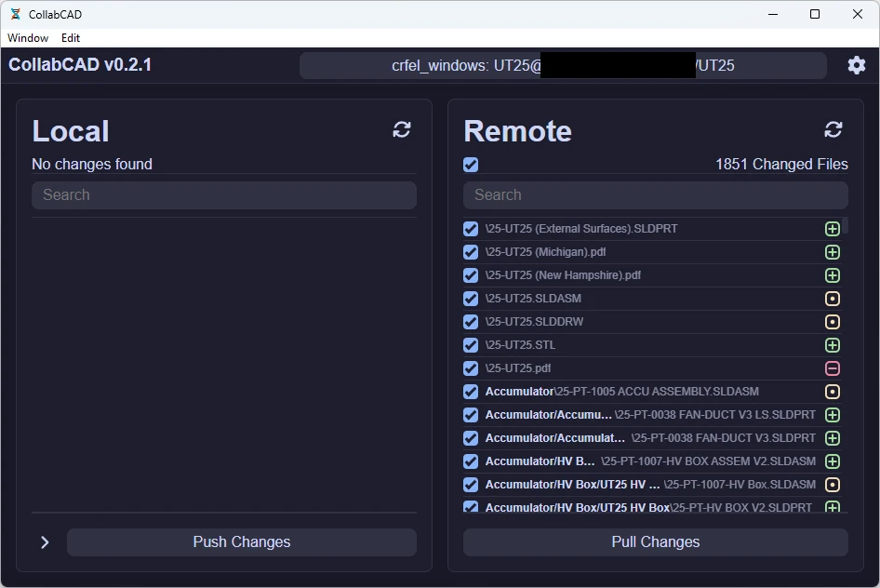Click modified status icon for 25-UT25.SLDDRW

pos(833,321)
